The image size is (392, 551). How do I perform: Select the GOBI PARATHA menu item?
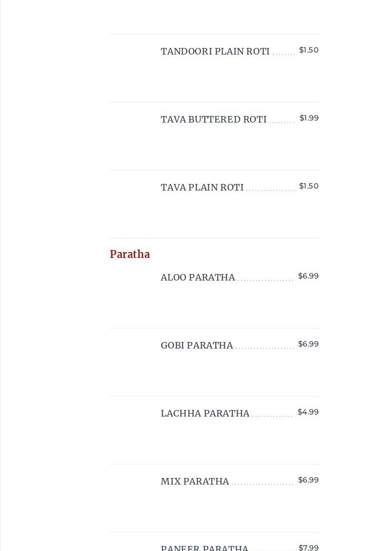pyautogui.click(x=197, y=345)
